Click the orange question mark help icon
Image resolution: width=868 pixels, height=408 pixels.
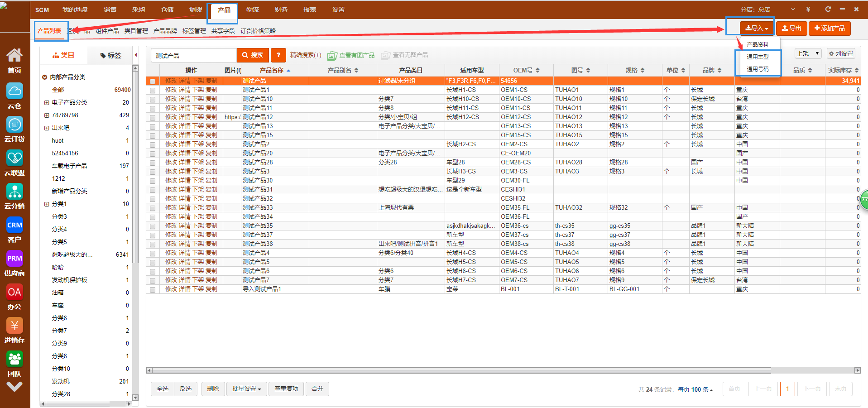278,55
